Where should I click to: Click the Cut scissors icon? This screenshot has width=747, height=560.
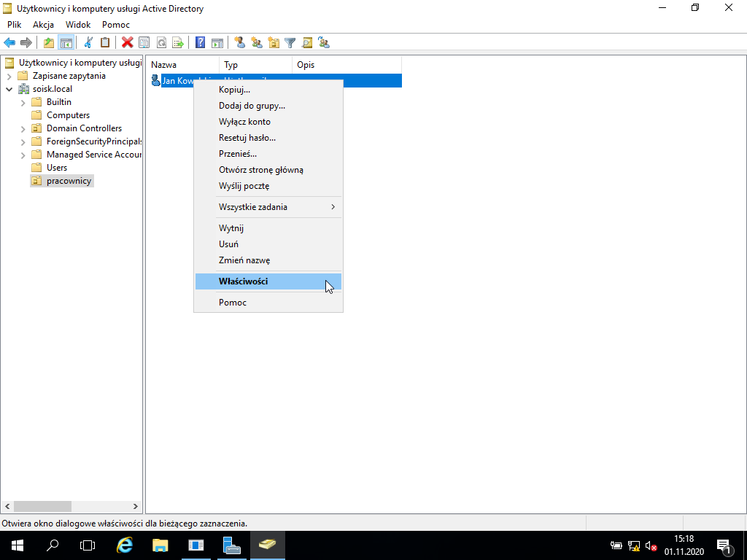88,43
